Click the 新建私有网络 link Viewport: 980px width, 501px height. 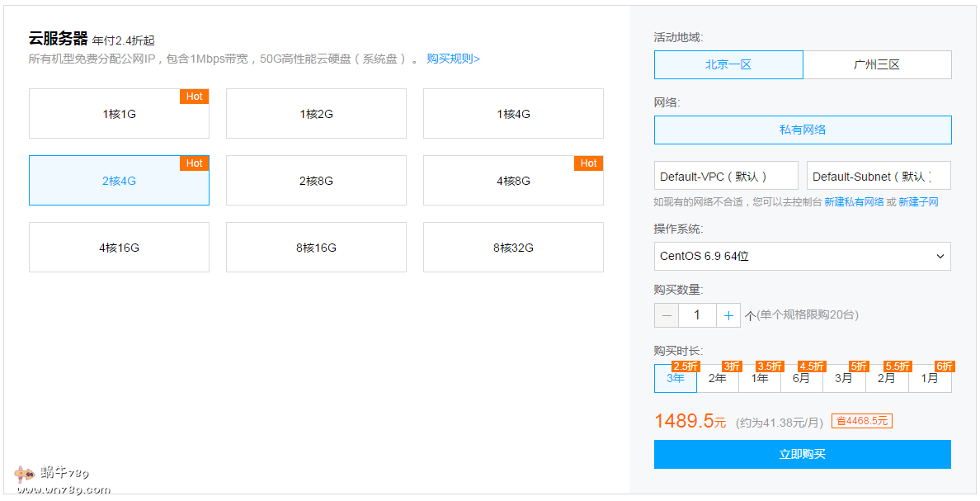[854, 202]
